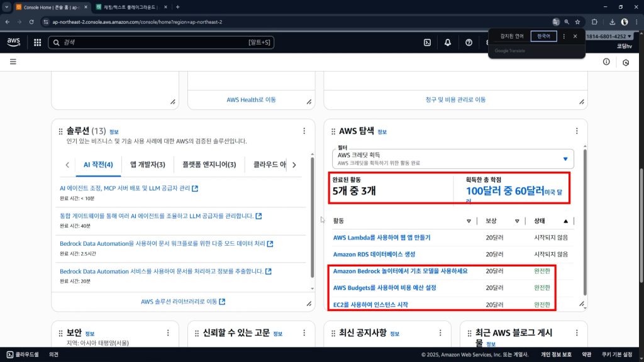Open the browser extensions puzzle icon

[x=594, y=22]
